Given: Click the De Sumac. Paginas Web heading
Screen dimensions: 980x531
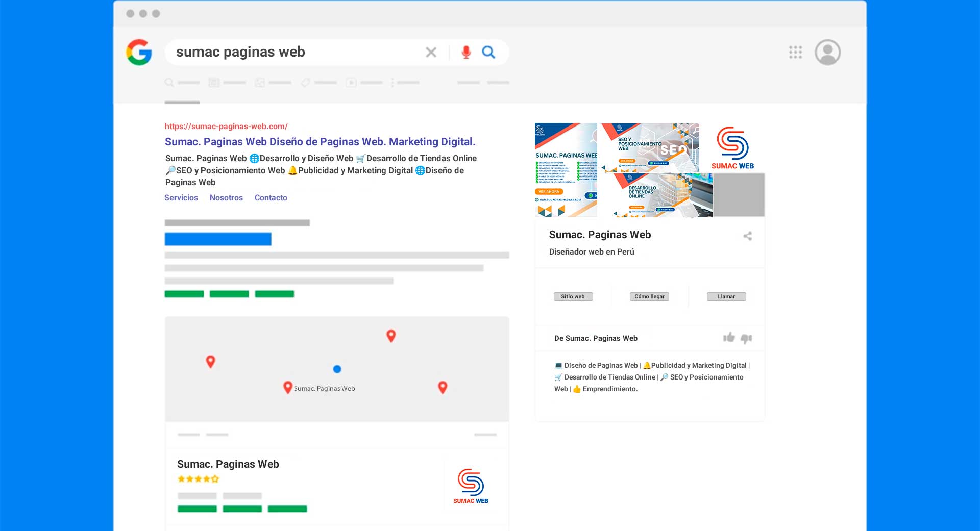Looking at the screenshot, I should click(x=596, y=338).
